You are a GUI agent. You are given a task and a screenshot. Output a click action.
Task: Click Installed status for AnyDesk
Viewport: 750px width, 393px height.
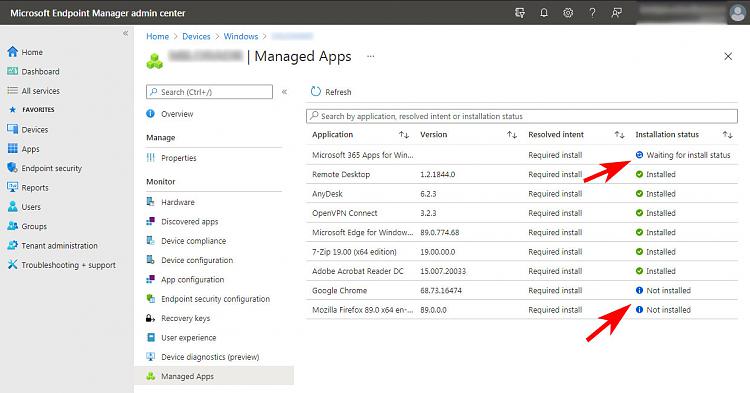(x=661, y=194)
